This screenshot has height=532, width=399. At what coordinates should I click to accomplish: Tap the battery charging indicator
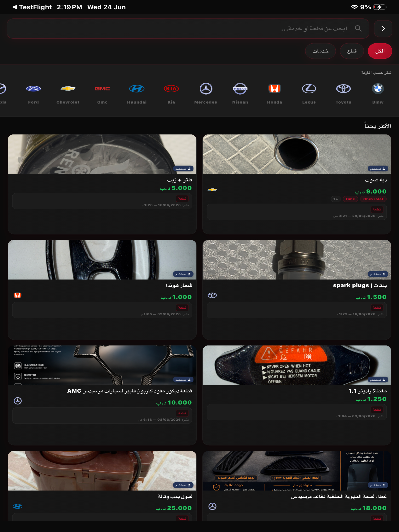pyautogui.click(x=380, y=7)
